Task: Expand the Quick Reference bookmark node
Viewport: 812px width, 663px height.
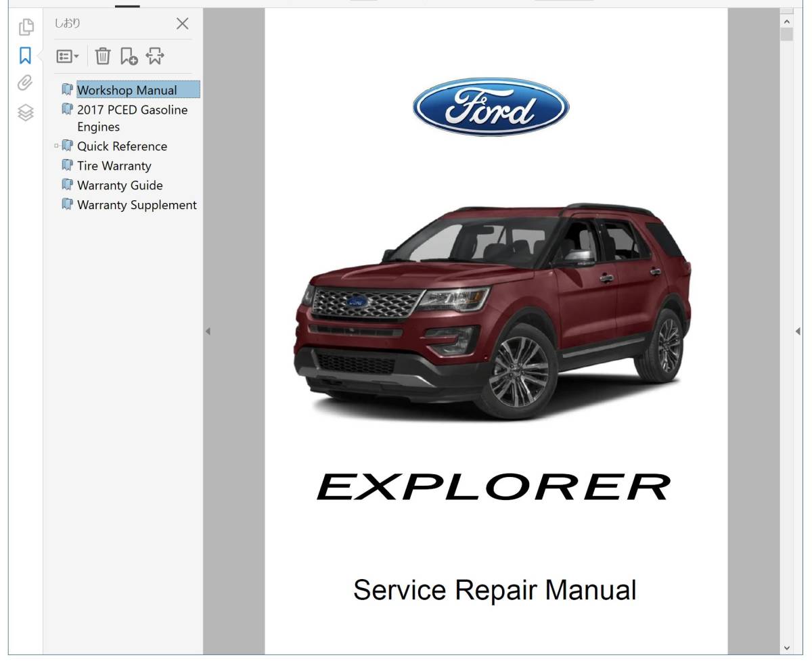Action: (56, 145)
